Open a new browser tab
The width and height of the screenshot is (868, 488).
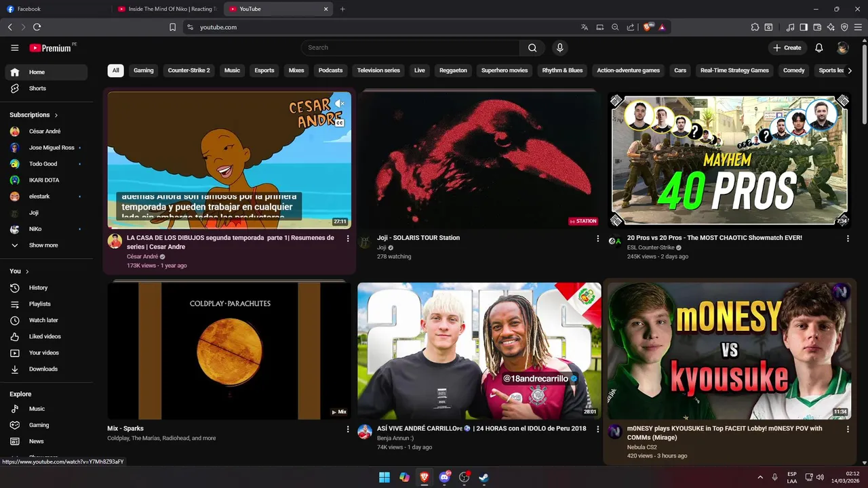click(x=342, y=9)
